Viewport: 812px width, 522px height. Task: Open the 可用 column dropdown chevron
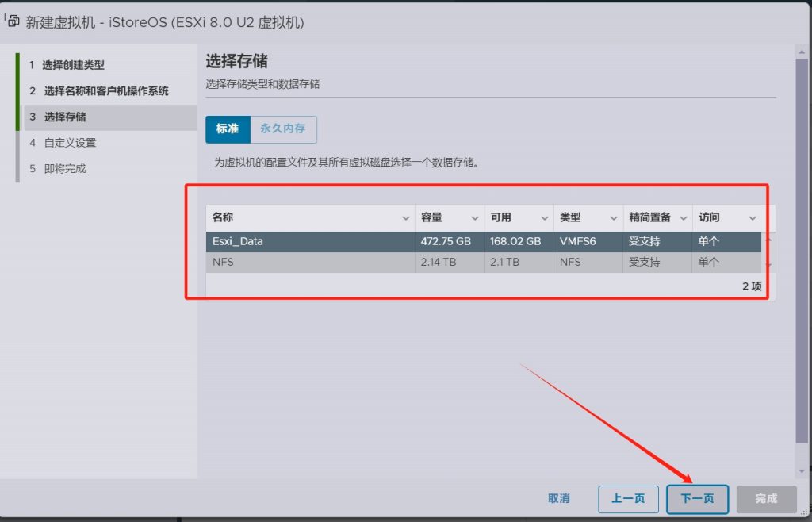[544, 218]
